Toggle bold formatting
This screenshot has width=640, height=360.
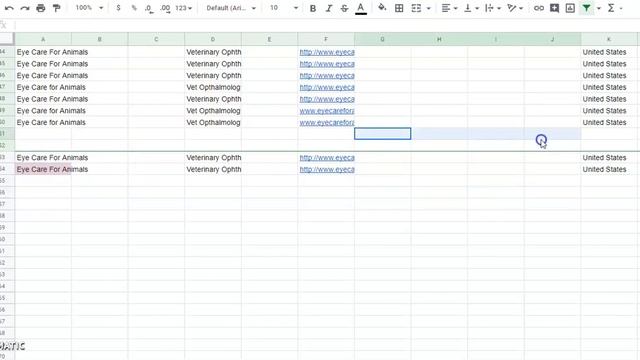313,8
